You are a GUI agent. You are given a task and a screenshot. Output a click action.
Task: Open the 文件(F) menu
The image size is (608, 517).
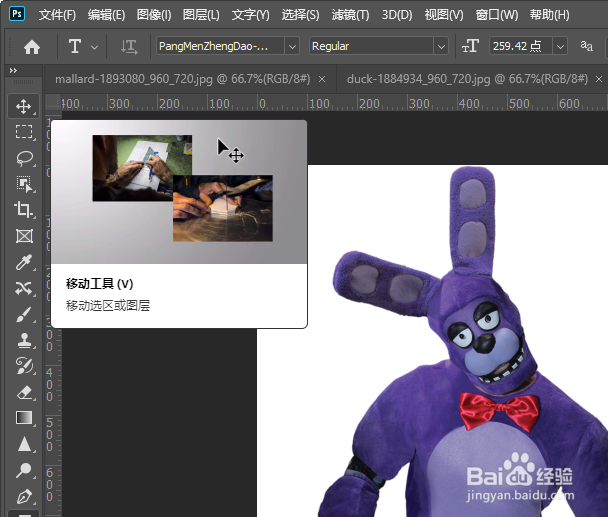(x=57, y=15)
